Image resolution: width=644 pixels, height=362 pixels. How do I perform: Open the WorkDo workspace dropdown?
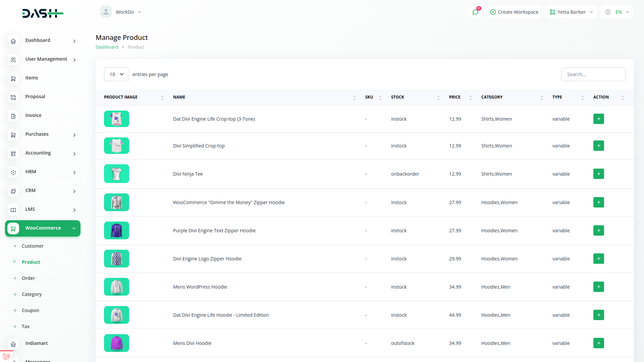pyautogui.click(x=121, y=12)
